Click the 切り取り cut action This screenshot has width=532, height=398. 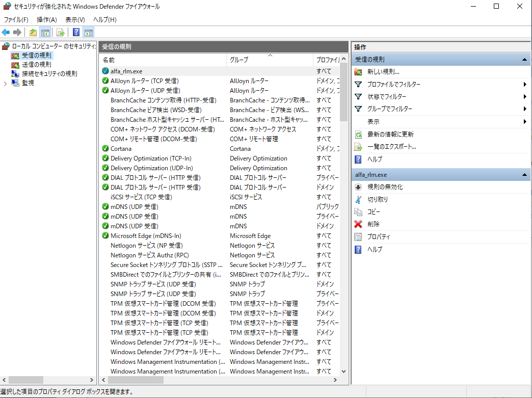pyautogui.click(x=378, y=199)
